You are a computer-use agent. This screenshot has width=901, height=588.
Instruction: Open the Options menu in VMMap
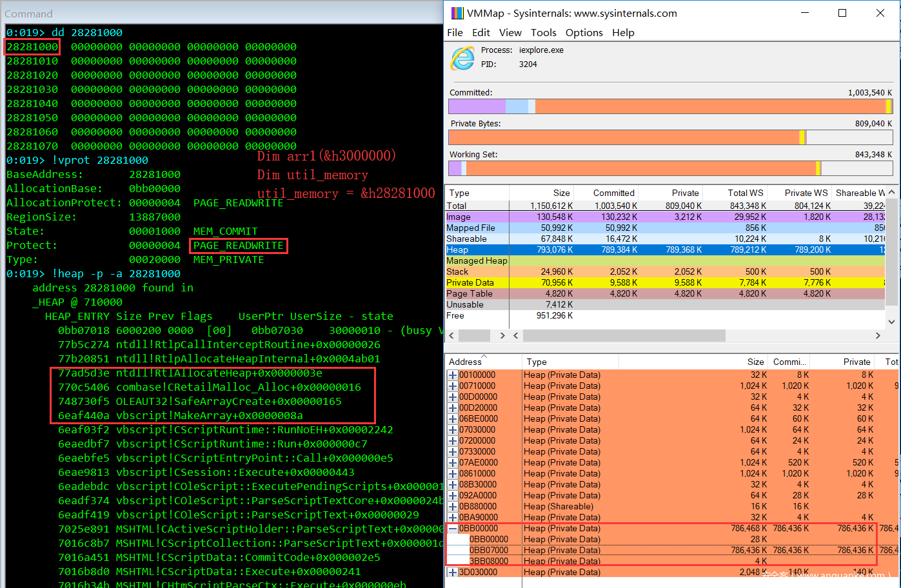click(584, 33)
